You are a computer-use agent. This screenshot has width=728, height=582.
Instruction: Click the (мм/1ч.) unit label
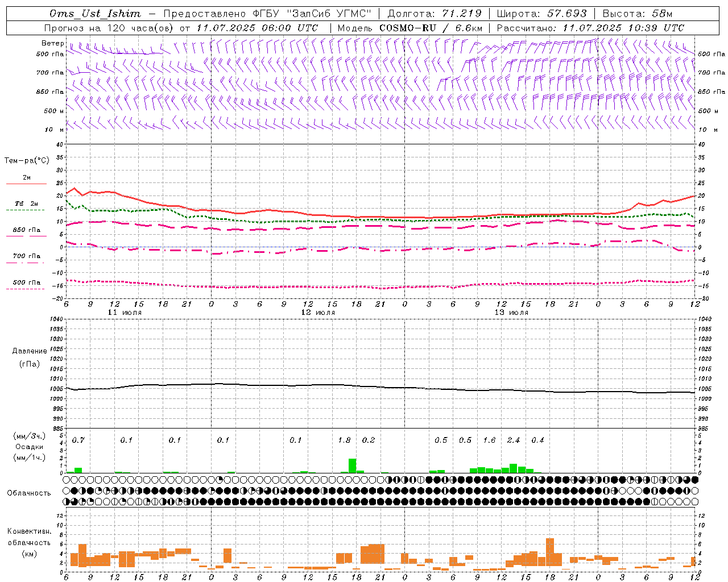click(30, 458)
